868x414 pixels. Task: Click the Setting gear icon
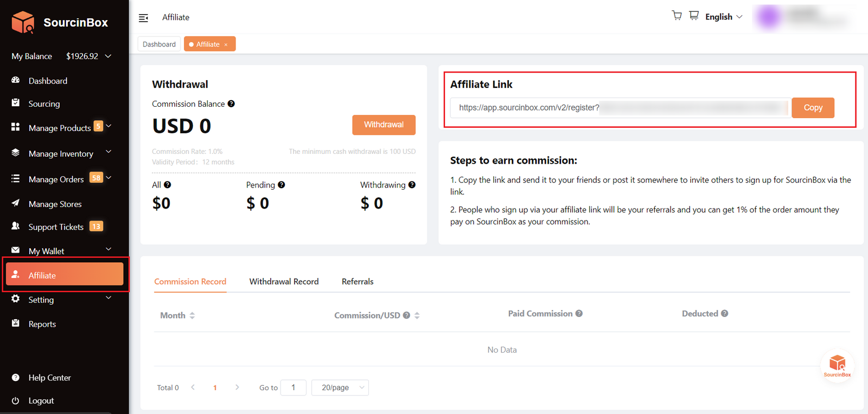16,299
